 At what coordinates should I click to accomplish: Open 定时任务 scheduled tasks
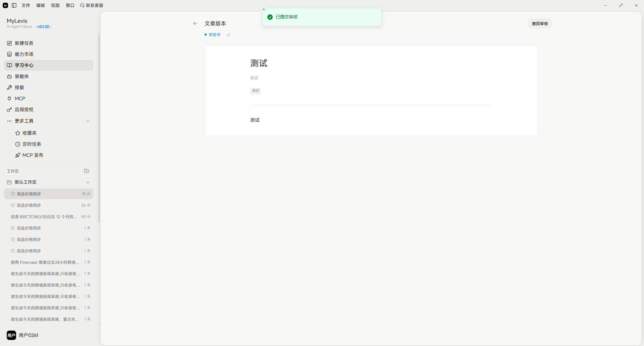[x=53, y=144]
